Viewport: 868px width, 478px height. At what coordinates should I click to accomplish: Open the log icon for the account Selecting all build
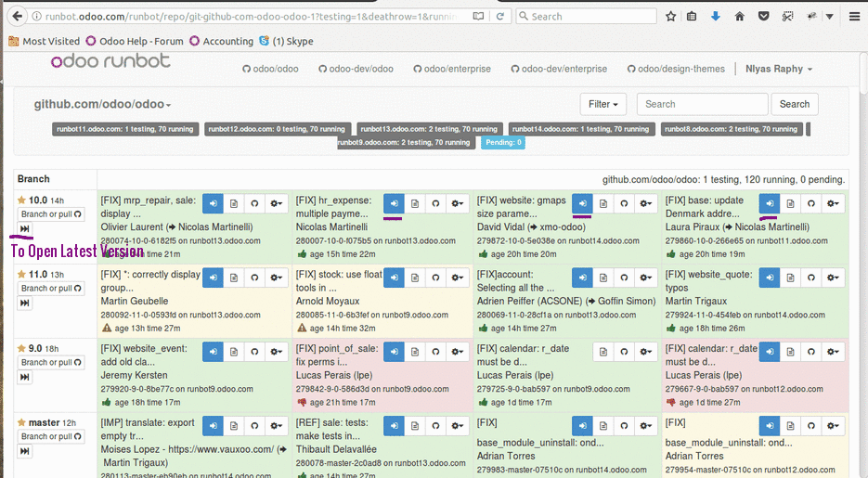603,278
